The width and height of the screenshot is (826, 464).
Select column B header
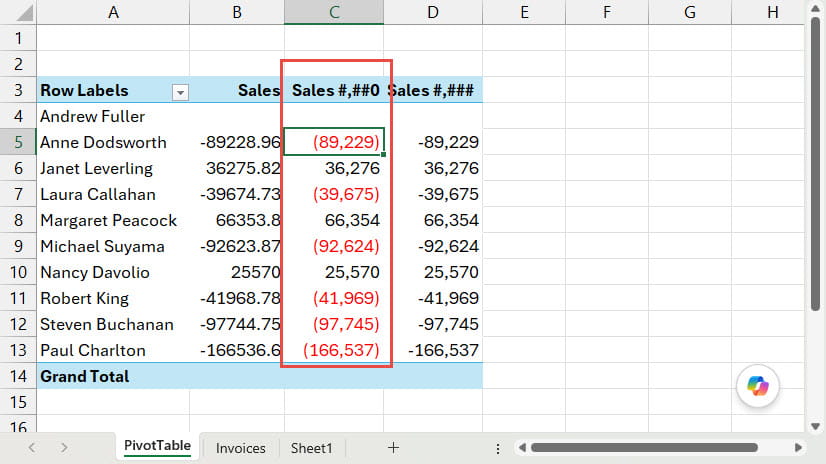coord(237,12)
